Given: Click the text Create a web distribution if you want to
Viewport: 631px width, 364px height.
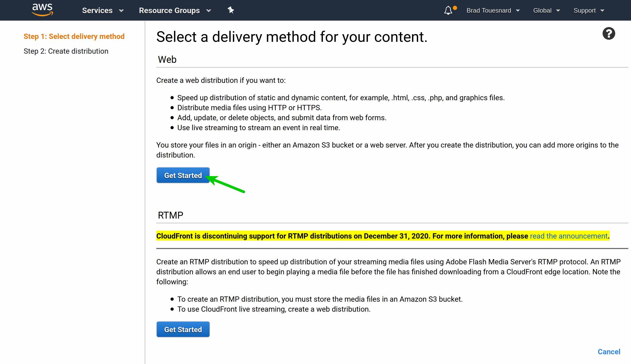Looking at the screenshot, I should [x=221, y=80].
